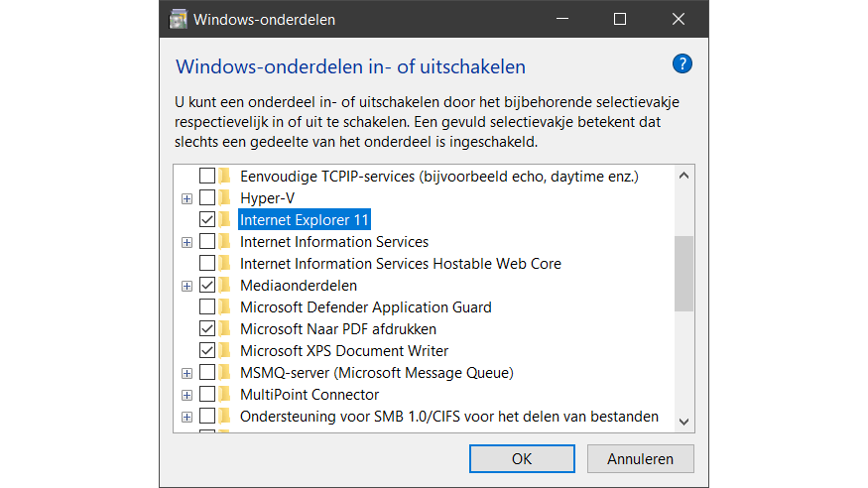Expand Ondersteuning voor SMB 1.0/CIFS node
Screen dimensions: 868x488
186,417
